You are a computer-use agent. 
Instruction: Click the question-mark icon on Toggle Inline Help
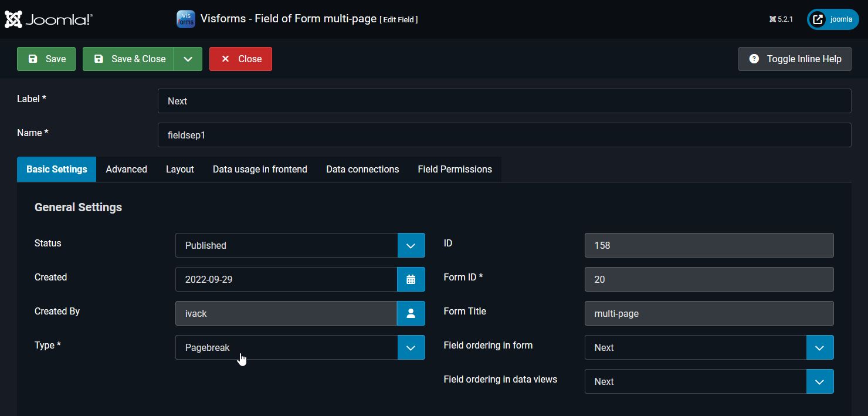click(x=755, y=59)
